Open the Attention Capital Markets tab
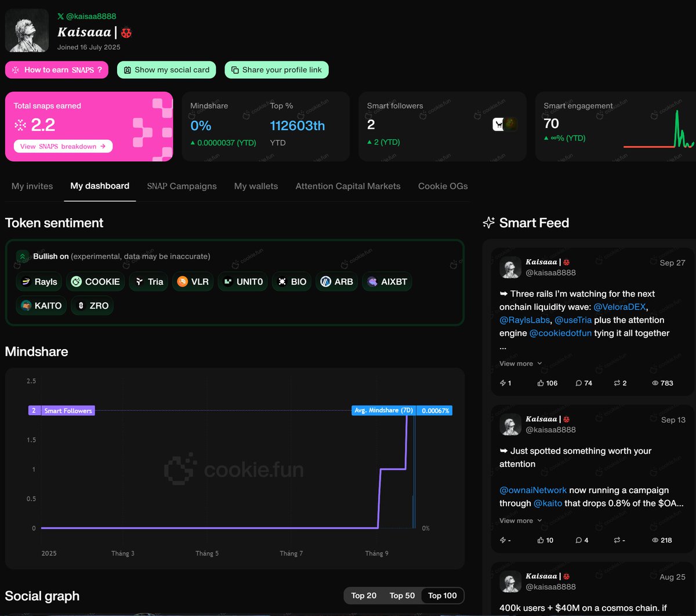This screenshot has height=616, width=696. coord(348,186)
